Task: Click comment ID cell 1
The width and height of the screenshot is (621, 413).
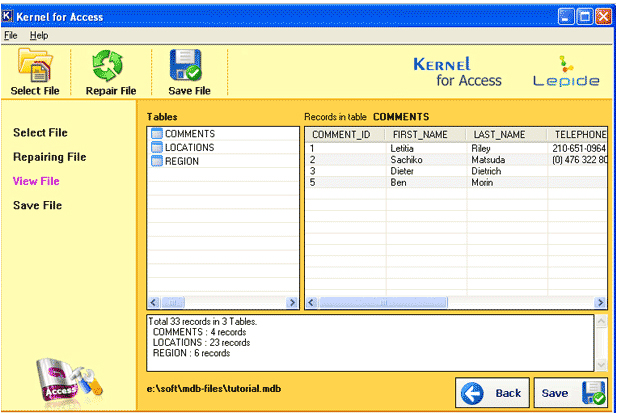Action: [x=312, y=148]
